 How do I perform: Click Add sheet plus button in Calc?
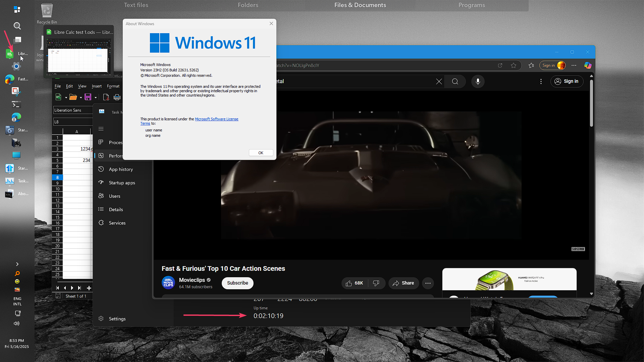pyautogui.click(x=89, y=288)
